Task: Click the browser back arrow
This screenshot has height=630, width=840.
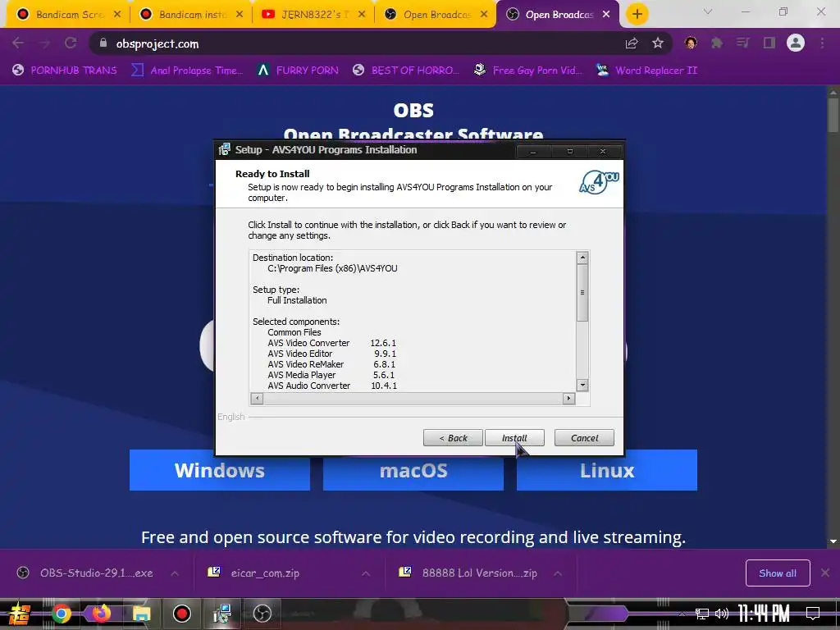Action: click(x=18, y=43)
